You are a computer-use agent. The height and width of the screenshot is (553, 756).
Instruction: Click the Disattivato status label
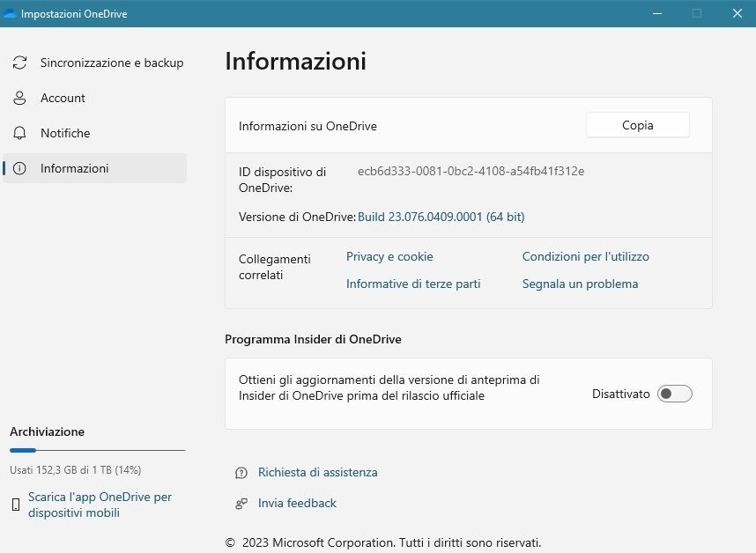pyautogui.click(x=620, y=394)
